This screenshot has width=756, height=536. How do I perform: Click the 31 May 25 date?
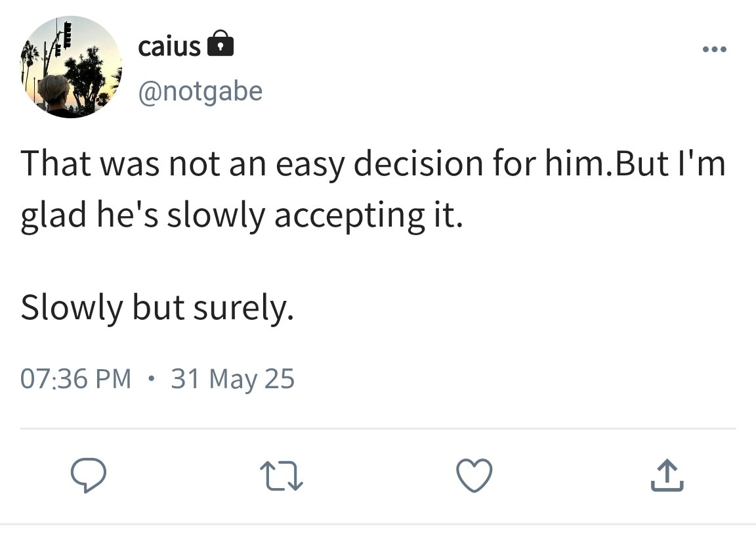(232, 379)
